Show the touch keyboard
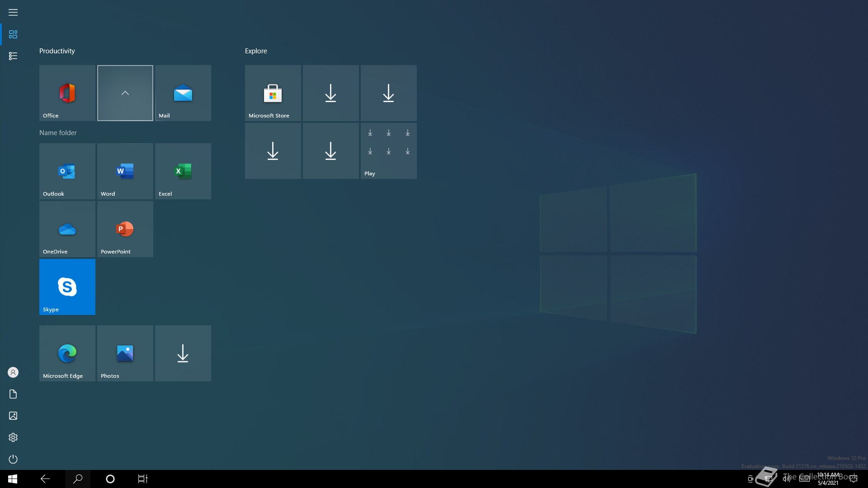 pos(805,479)
